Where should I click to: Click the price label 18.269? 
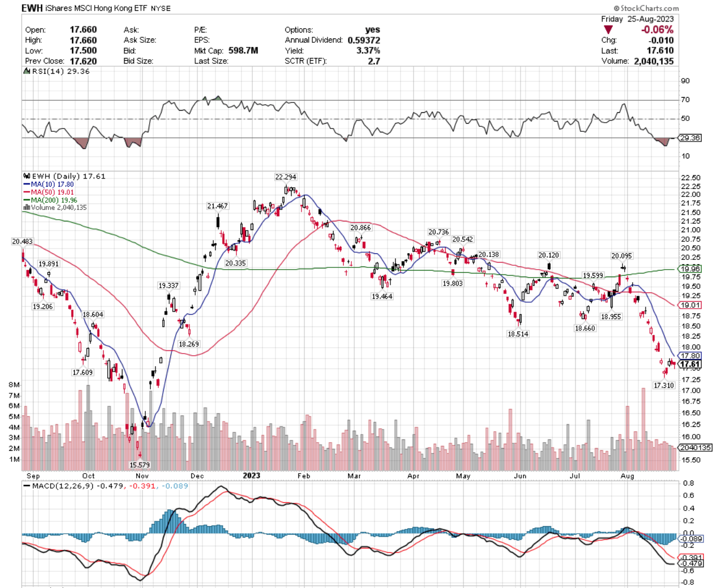coord(189,344)
